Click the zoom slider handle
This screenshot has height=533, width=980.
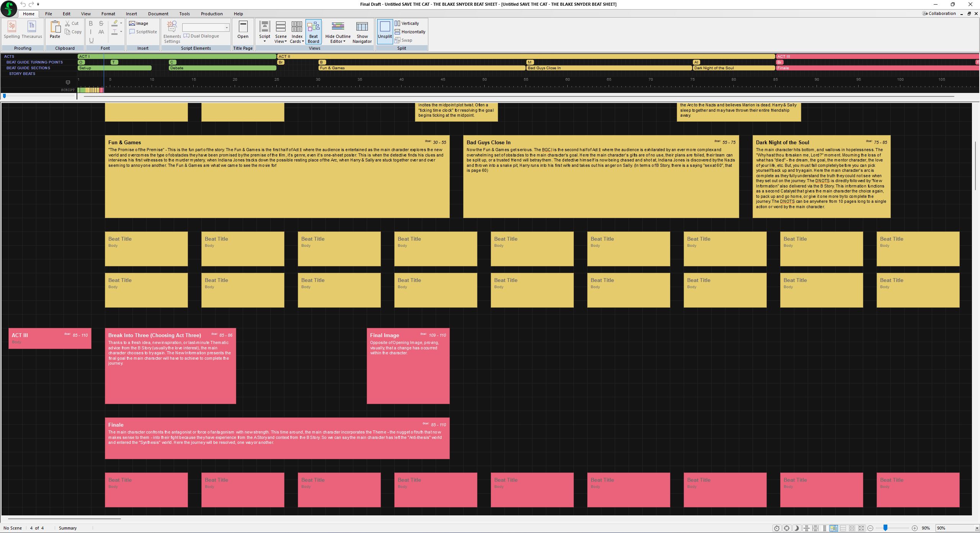coord(885,528)
